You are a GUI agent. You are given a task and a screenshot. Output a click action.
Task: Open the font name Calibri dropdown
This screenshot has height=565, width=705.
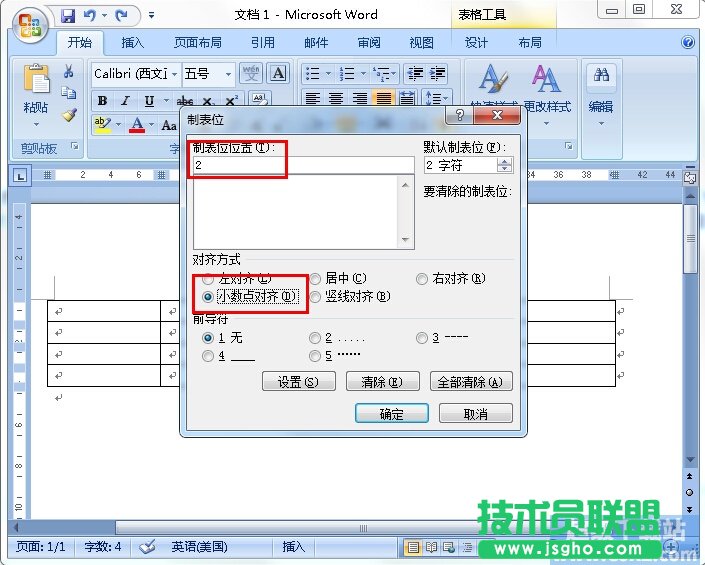tap(174, 74)
